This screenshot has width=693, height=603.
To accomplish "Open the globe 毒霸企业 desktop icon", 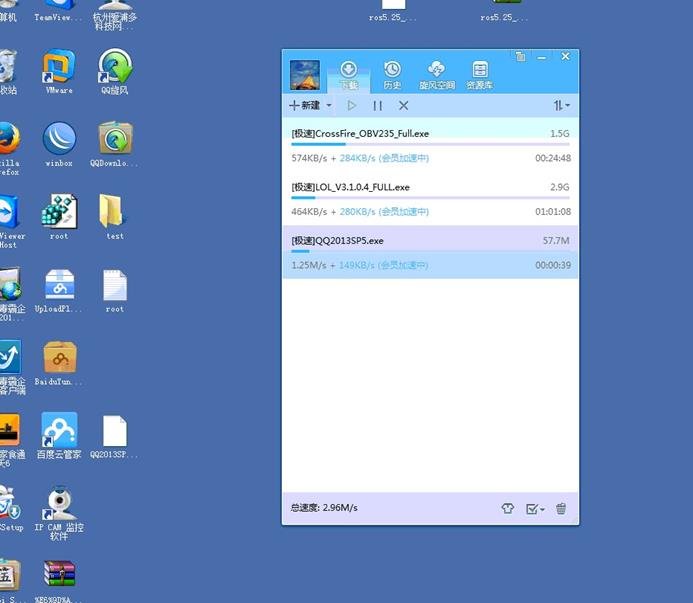I will click(12, 294).
